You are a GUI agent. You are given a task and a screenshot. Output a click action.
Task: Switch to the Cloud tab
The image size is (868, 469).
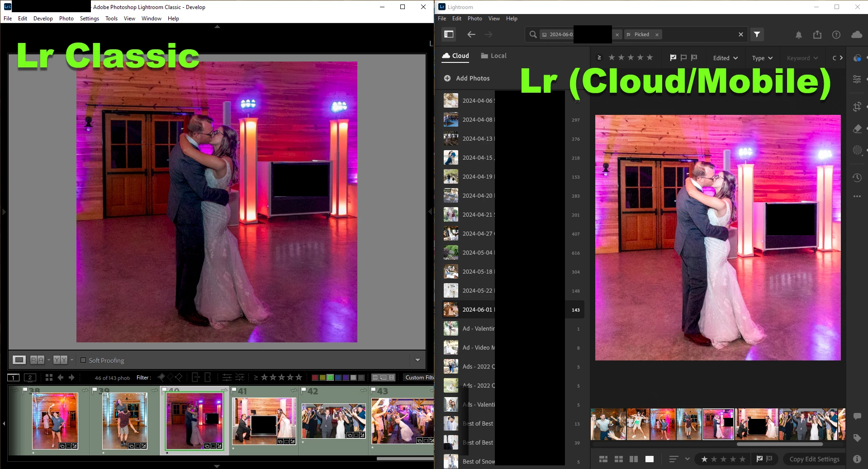click(x=455, y=56)
